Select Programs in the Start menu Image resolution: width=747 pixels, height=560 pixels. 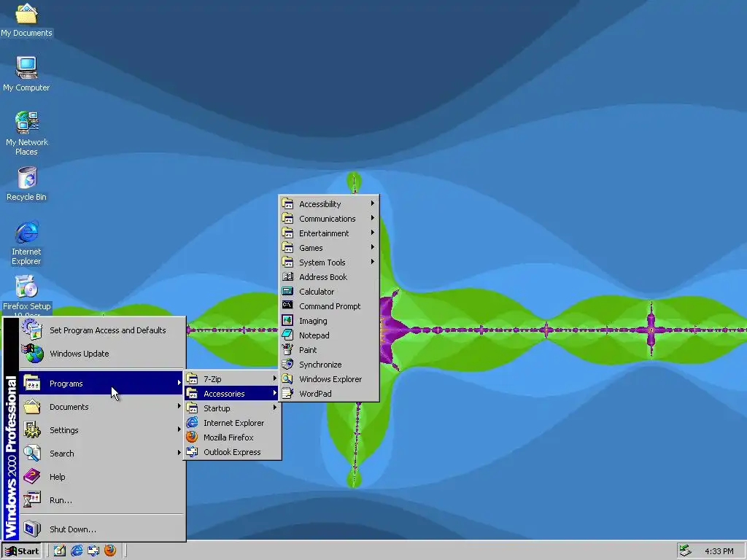coord(102,384)
